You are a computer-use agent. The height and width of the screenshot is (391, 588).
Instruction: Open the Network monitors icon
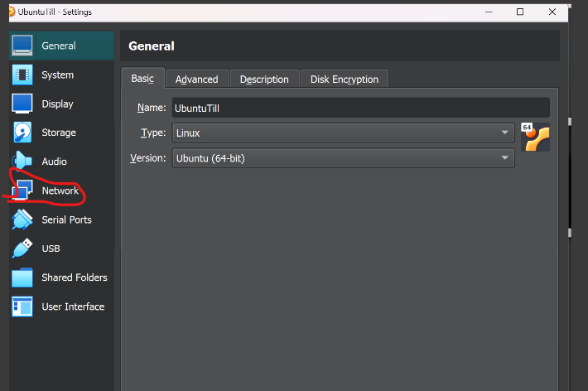pos(22,191)
